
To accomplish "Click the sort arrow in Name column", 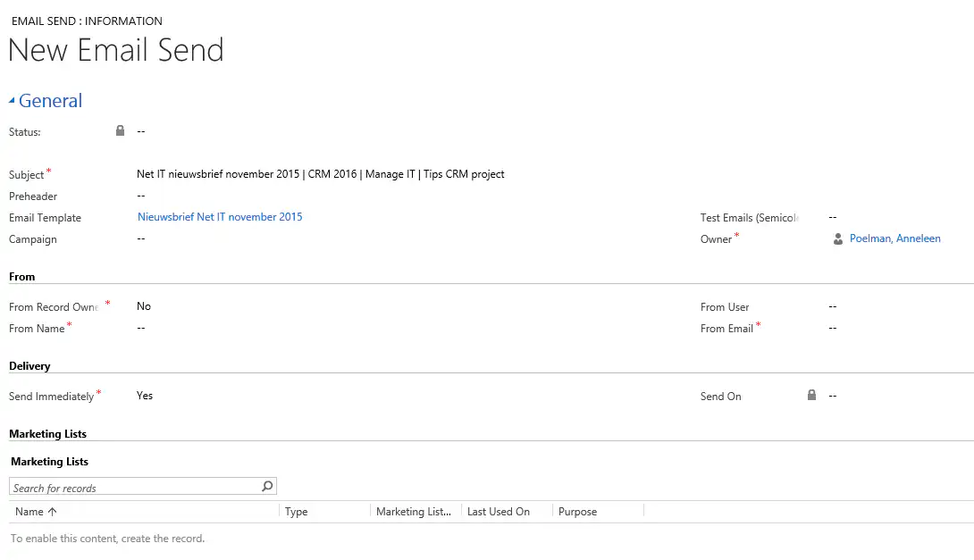I will (x=52, y=512).
